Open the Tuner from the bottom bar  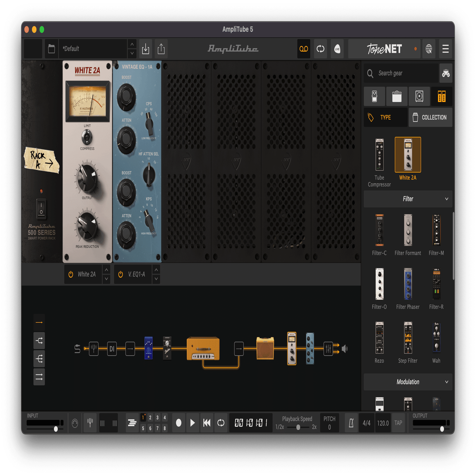coord(90,423)
